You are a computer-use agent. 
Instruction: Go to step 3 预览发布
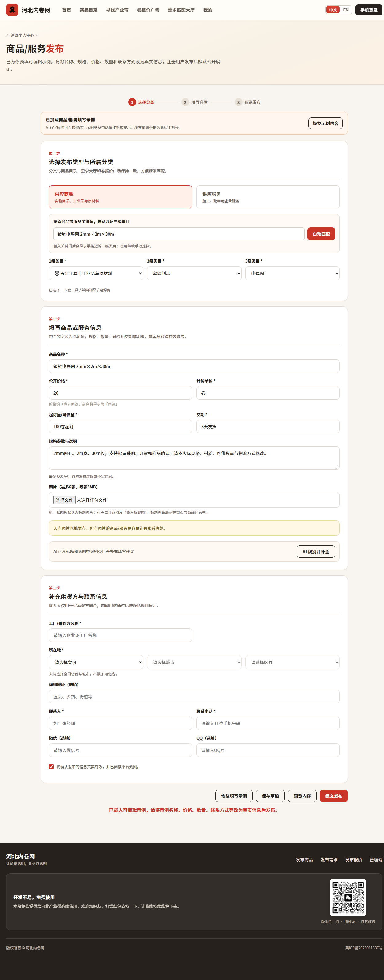pyautogui.click(x=248, y=102)
